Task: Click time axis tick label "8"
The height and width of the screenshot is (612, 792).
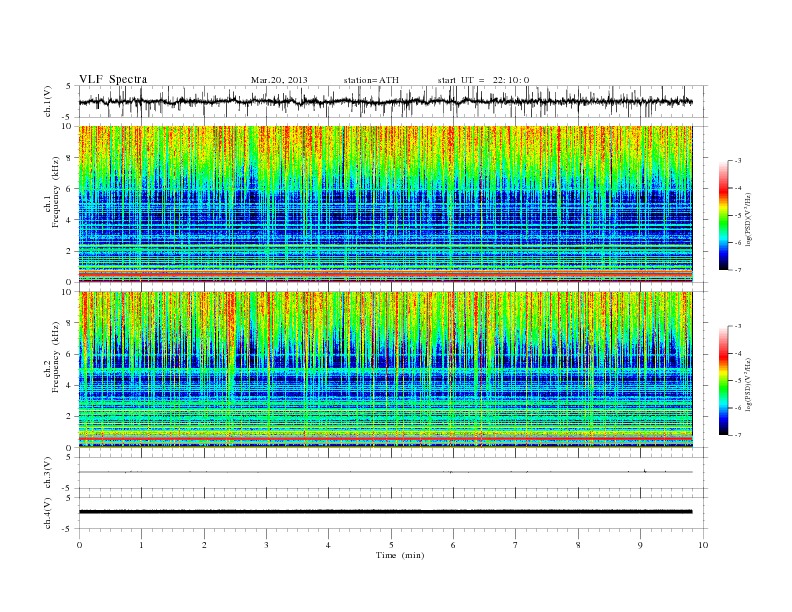Action: coord(578,545)
